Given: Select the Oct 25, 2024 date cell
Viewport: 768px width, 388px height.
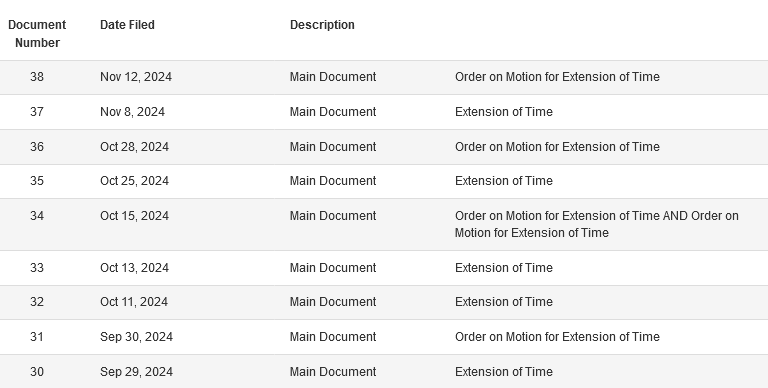Looking at the screenshot, I should [134, 181].
